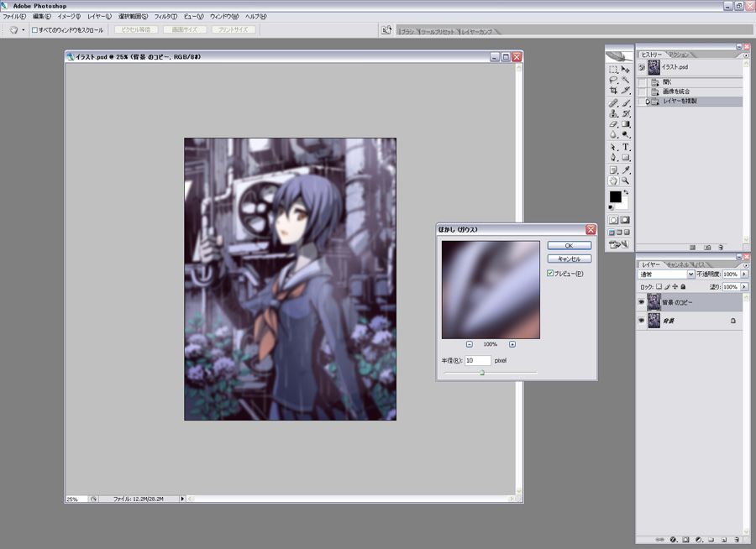Screen dimensions: 756x549
Task: Click the black foreground color swatch
Action: [615, 196]
